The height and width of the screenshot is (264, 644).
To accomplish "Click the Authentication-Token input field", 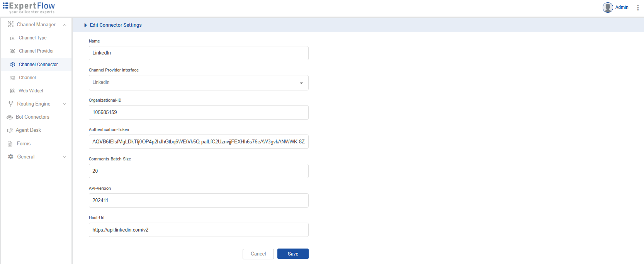I will point(199,142).
